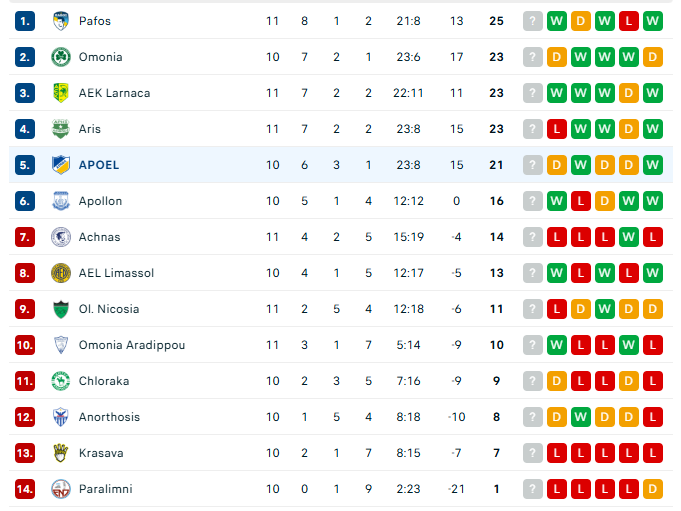Viewport: 681px width, 511px height.
Task: Click the grey upcoming-match badge for Omonia
Action: [x=533, y=57]
